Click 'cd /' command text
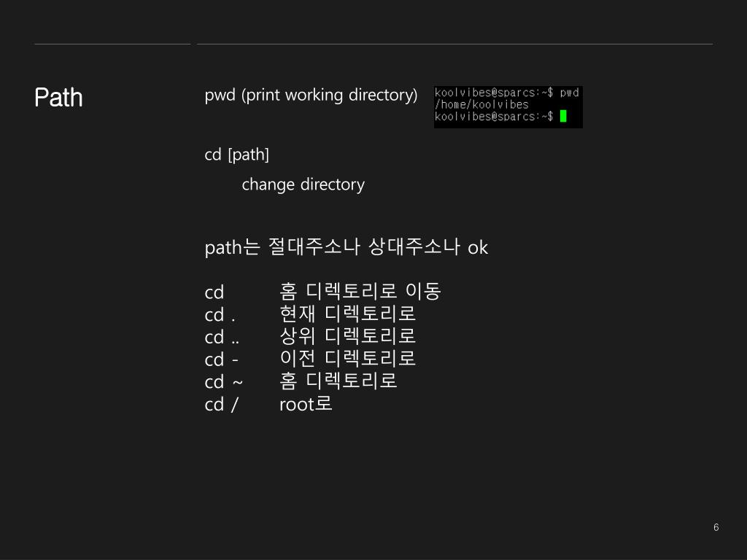Screen dimensions: 747x560 pos(221,404)
